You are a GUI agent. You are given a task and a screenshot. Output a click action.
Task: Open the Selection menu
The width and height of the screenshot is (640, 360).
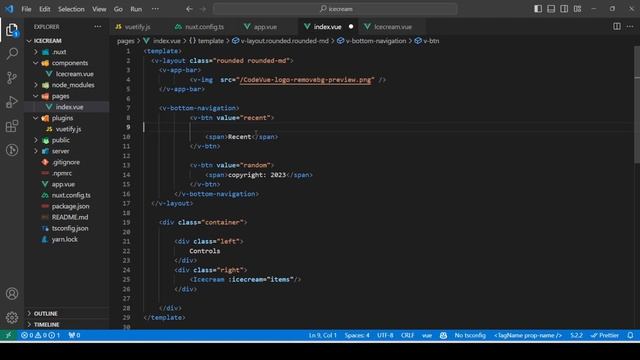(x=71, y=9)
